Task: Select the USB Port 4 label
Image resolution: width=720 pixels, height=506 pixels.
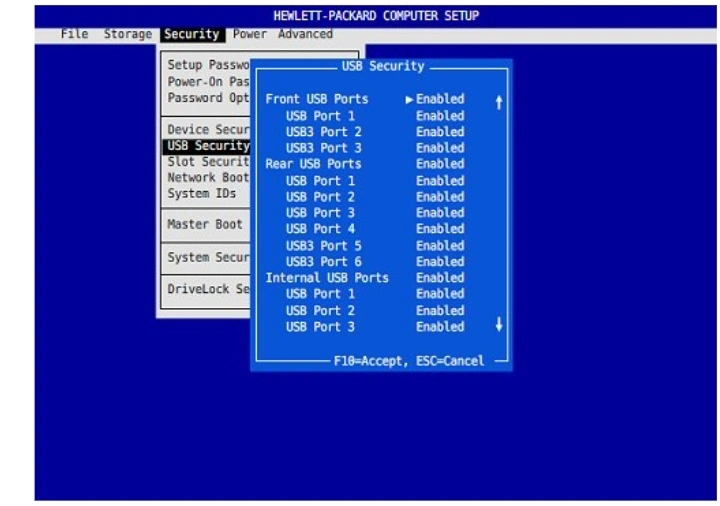Action: 320,229
